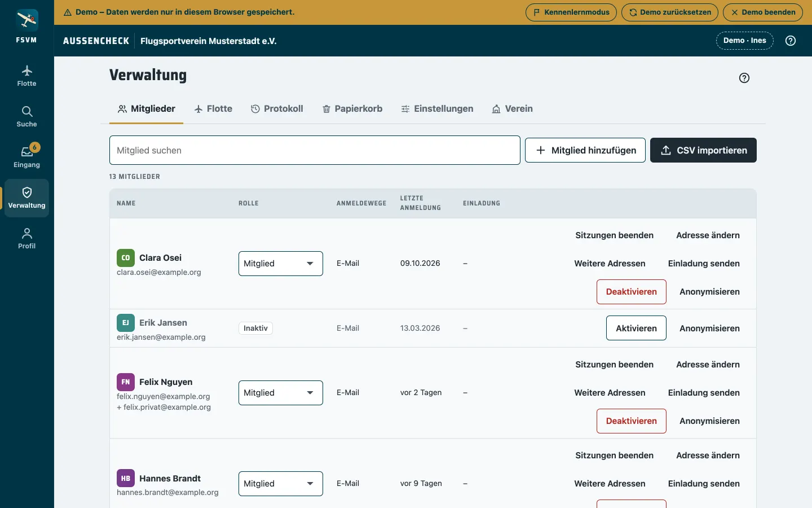
Task: Switch to the Flotte tab
Action: (213, 109)
